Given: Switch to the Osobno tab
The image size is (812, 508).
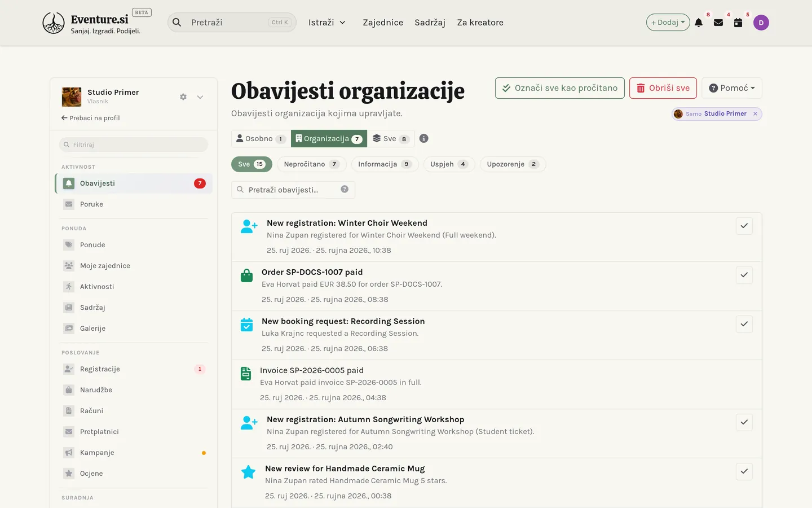Looking at the screenshot, I should pos(261,139).
